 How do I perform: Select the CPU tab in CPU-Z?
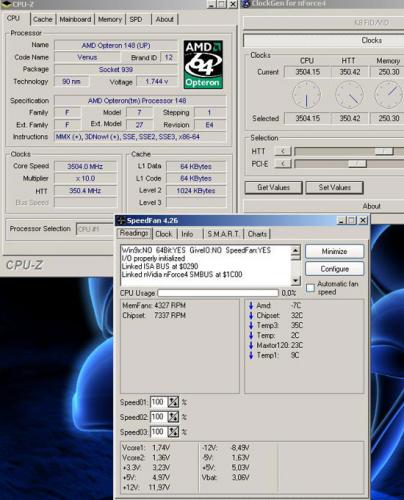pyautogui.click(x=14, y=18)
